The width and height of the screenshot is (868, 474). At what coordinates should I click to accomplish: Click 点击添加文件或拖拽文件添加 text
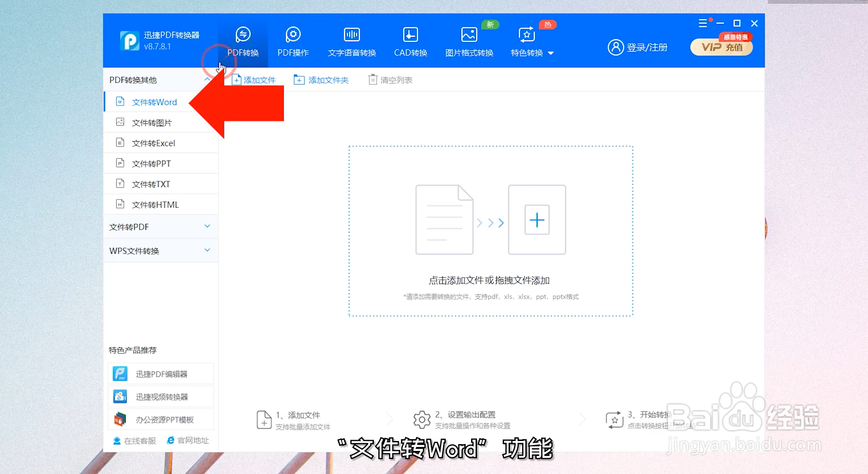point(489,280)
